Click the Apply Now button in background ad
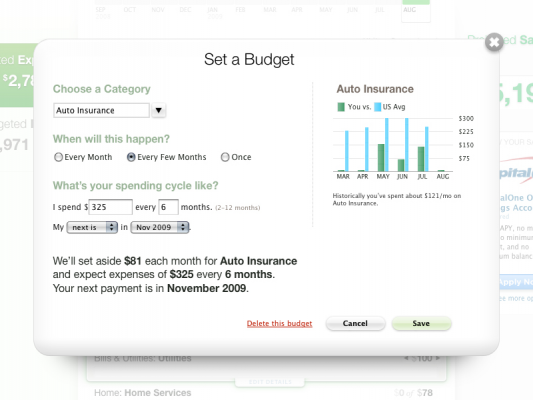533x400 pixels. pos(516,282)
